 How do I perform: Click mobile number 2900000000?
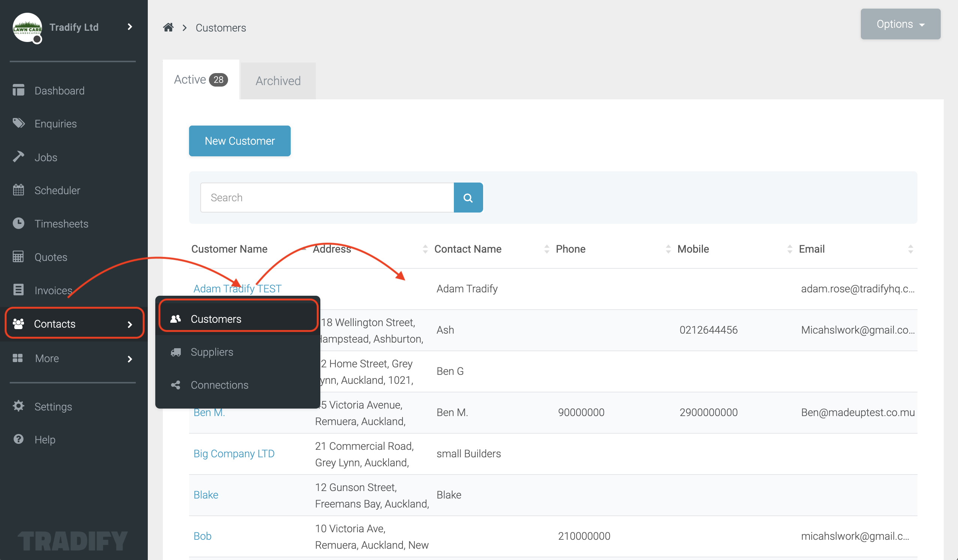tap(708, 412)
